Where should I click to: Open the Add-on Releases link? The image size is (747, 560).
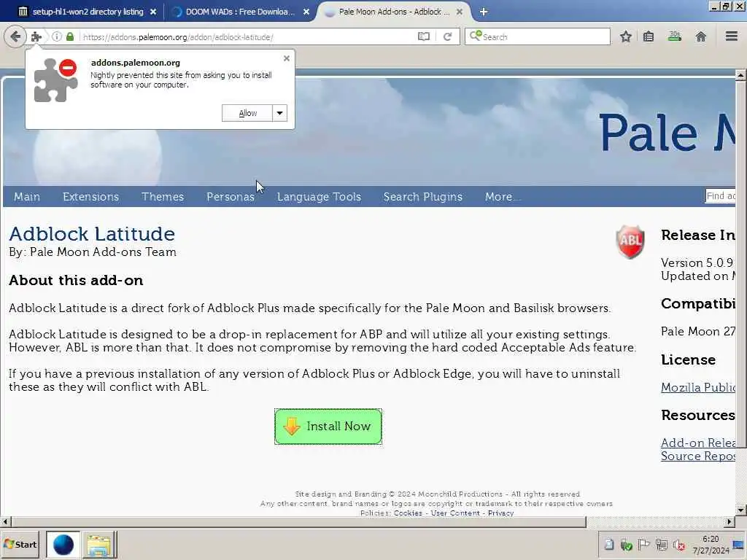698,443
